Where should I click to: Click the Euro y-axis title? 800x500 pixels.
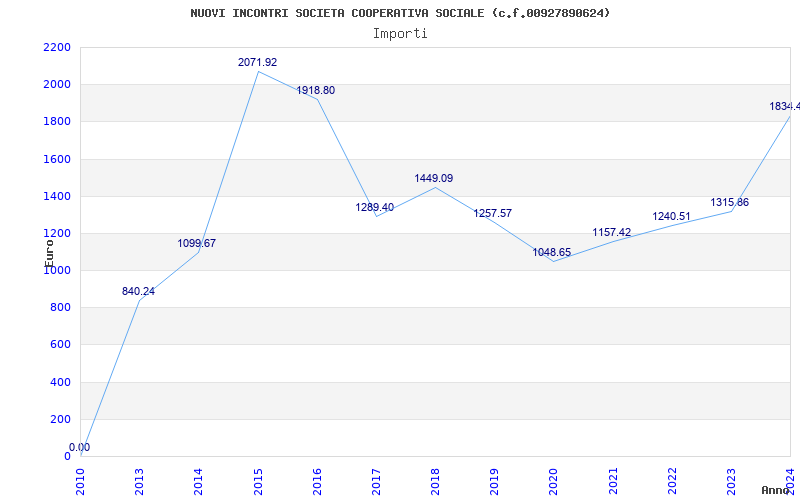(49, 254)
